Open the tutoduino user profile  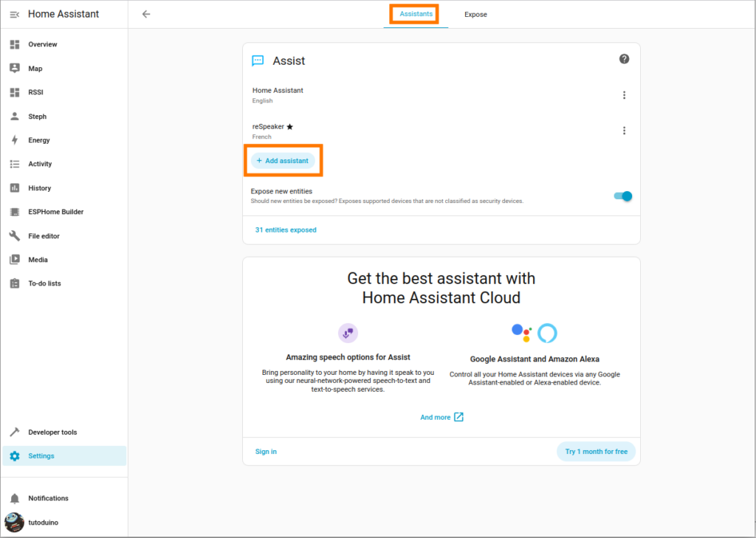coord(43,523)
